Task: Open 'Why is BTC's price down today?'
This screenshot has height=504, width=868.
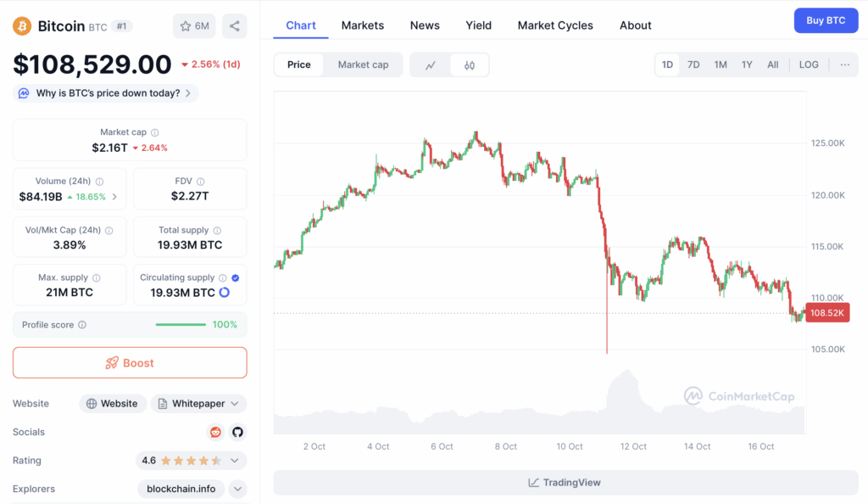Action: [107, 93]
